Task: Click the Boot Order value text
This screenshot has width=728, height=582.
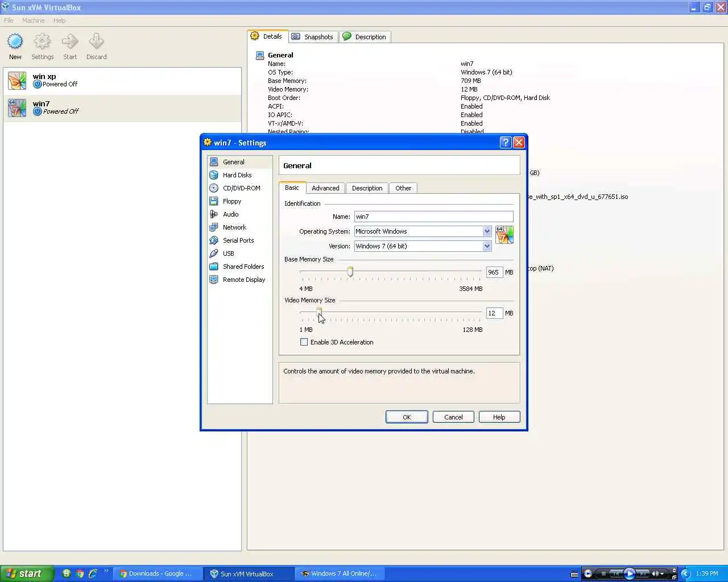Action: click(x=505, y=98)
